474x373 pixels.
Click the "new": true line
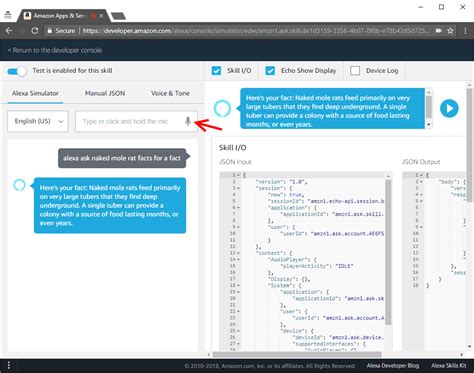286,195
